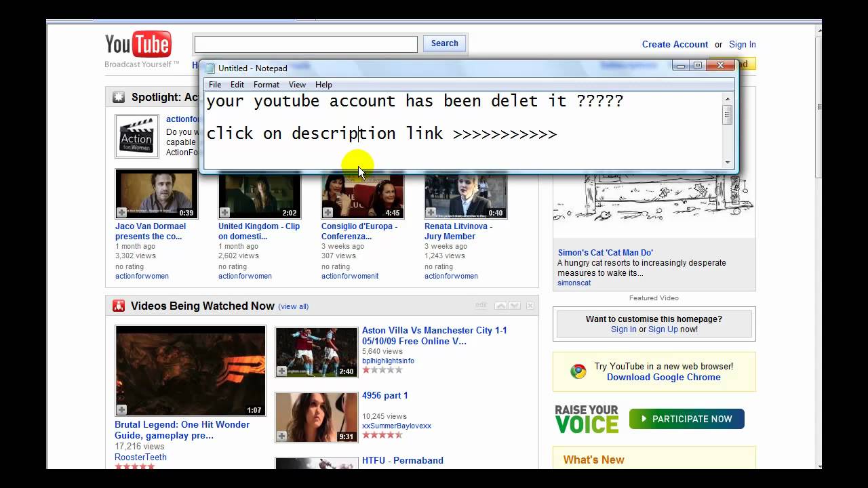Click the Google Chrome logo icon
The height and width of the screenshot is (488, 868).
click(578, 371)
